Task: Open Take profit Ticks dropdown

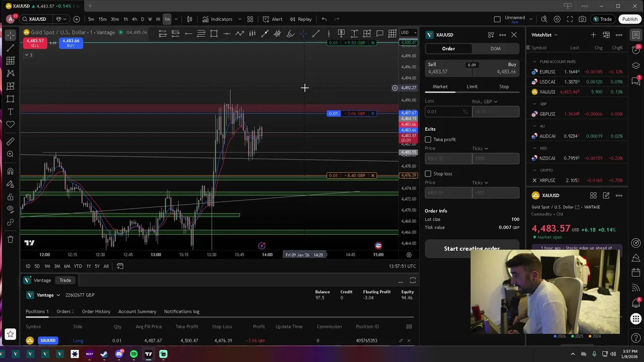Action: pos(480,148)
